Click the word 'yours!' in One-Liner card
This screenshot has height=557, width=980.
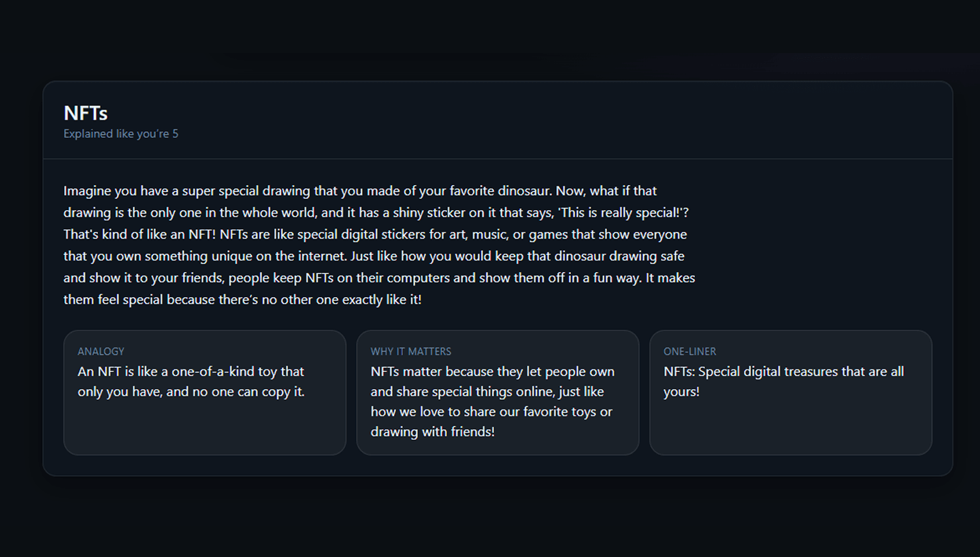(x=681, y=392)
